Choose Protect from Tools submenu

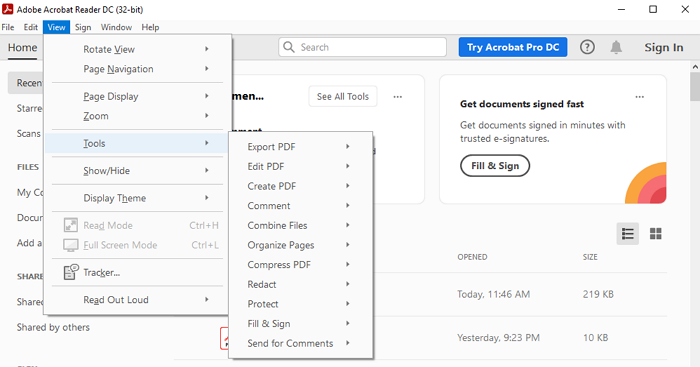click(301, 304)
